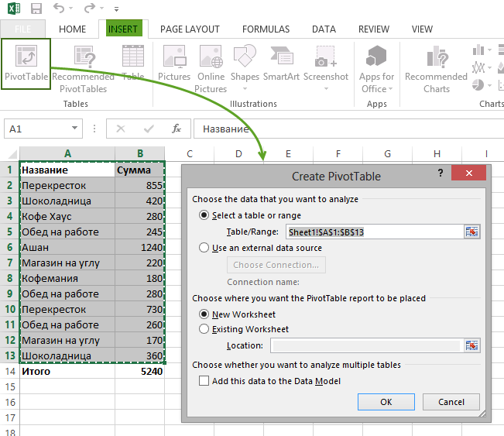Select row 14 header
Screen dimensions: 504x436
click(10, 372)
